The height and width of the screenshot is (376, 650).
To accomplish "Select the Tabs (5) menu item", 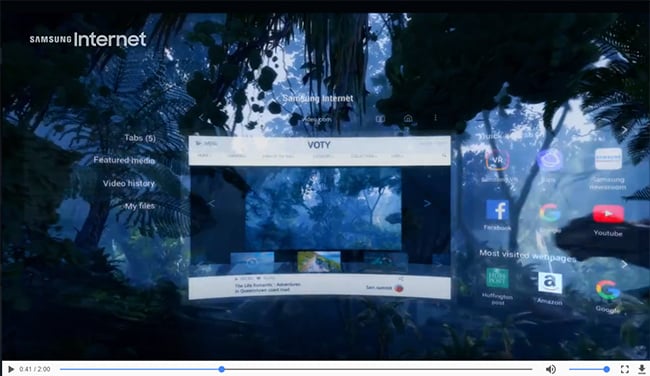I will tap(140, 138).
